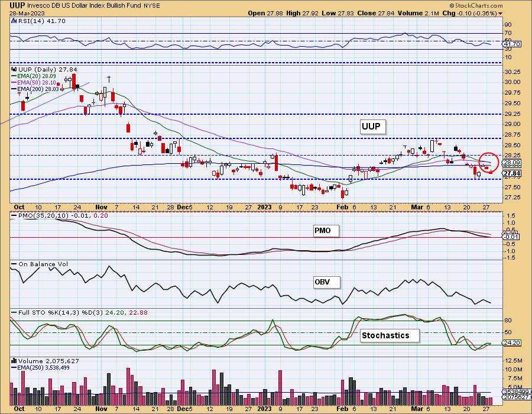The height and width of the screenshot is (414, 532).
Task: Click the EMA(200) 28.03 legend text
Action: [x=38, y=89]
